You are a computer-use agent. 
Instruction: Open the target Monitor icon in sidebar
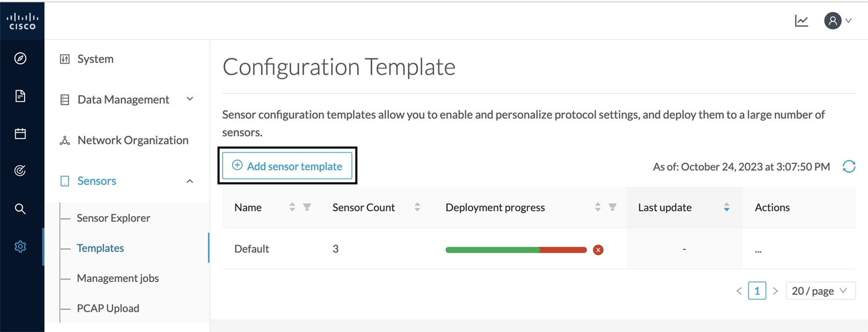(x=20, y=170)
